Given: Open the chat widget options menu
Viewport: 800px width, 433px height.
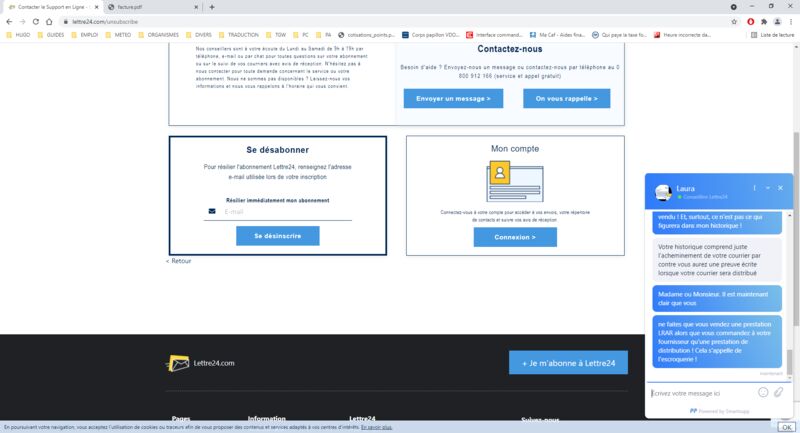Looking at the screenshot, I should point(755,188).
